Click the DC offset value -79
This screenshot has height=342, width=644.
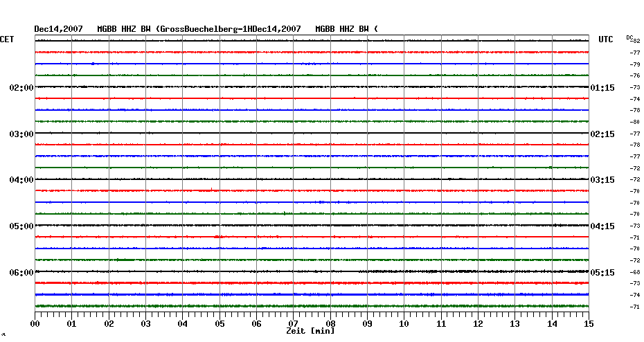[x=635, y=64]
